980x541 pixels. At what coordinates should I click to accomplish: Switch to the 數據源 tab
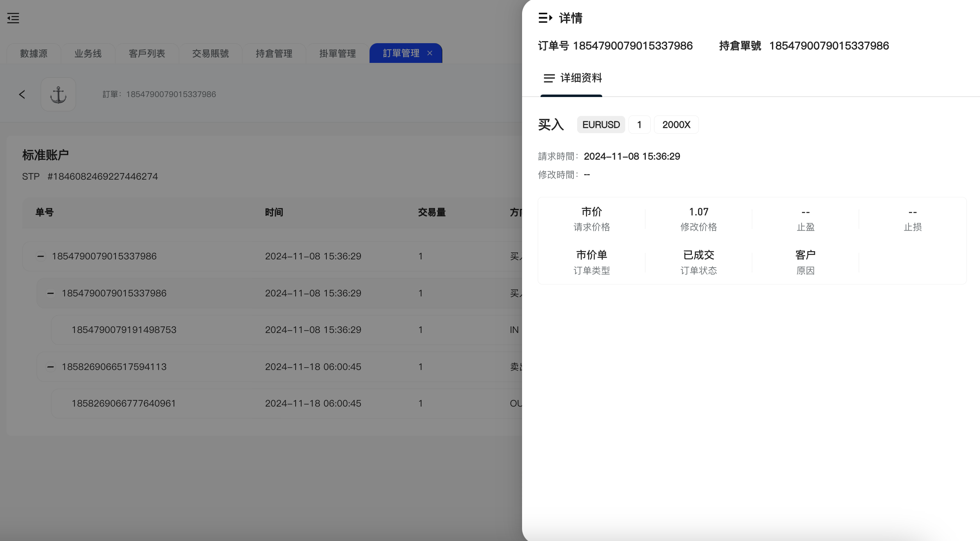coord(34,53)
